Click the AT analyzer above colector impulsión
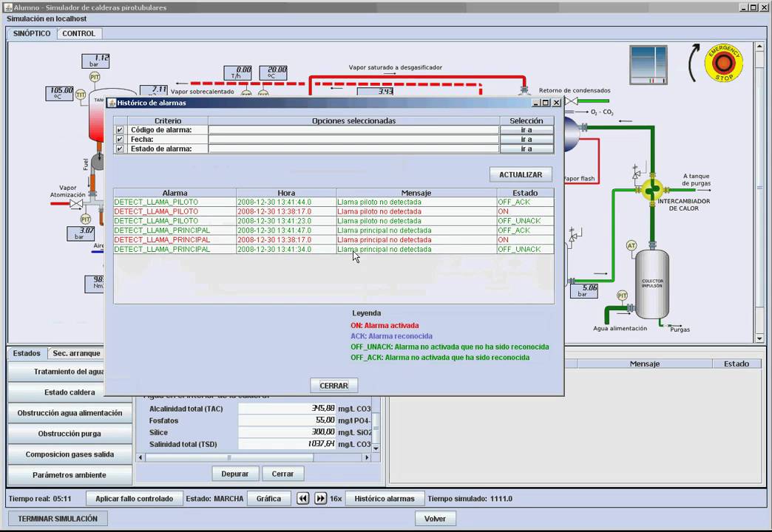The width and height of the screenshot is (772, 532). pos(632,245)
